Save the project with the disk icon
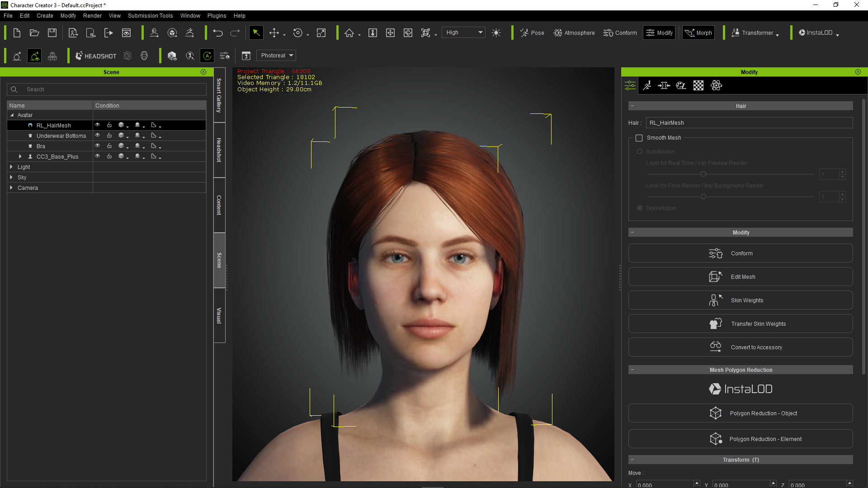This screenshot has height=488, width=868. pos(52,33)
